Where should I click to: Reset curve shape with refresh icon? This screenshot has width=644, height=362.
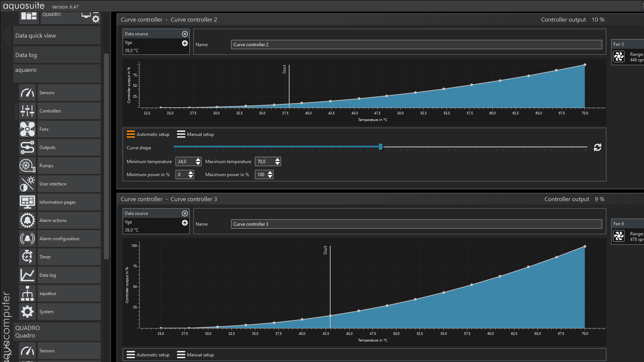point(597,147)
